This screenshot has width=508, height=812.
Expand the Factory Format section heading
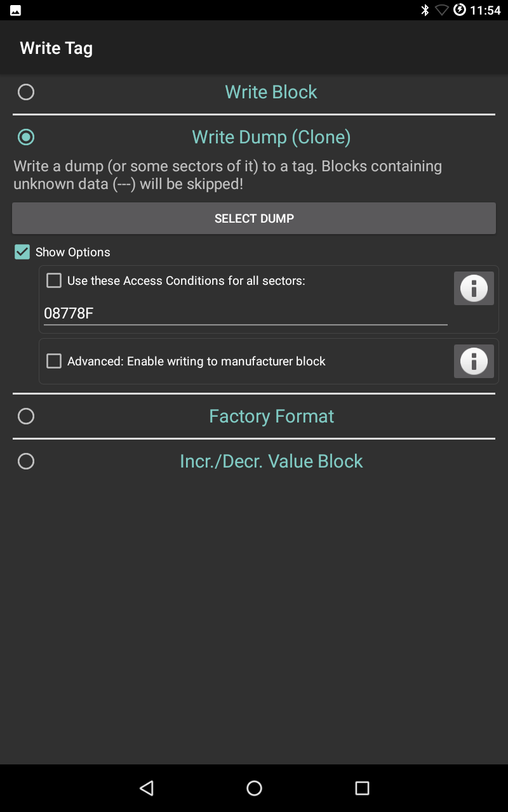coord(271,416)
